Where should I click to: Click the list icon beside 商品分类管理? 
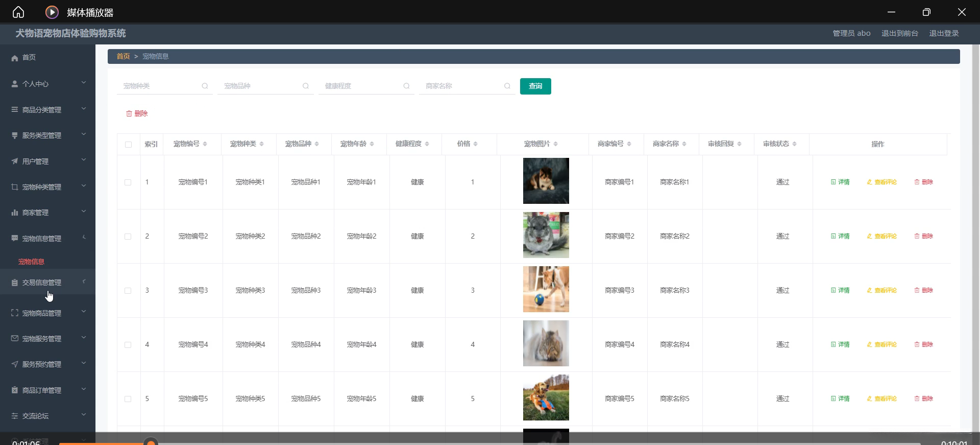click(x=15, y=110)
